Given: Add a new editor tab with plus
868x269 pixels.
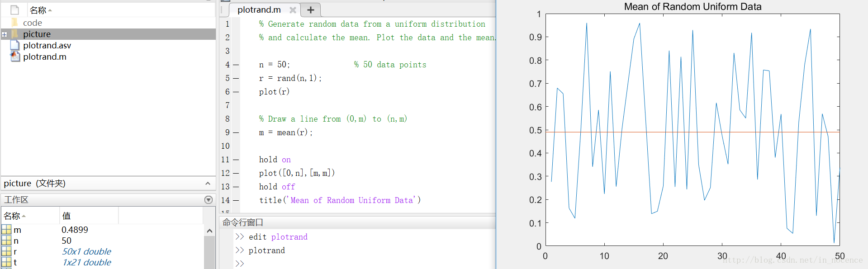Looking at the screenshot, I should click(x=310, y=10).
